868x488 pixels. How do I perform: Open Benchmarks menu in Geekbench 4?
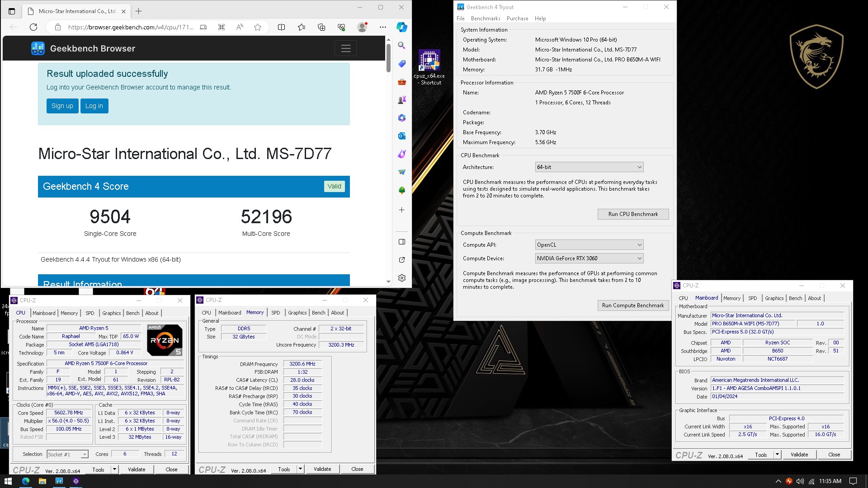click(485, 19)
